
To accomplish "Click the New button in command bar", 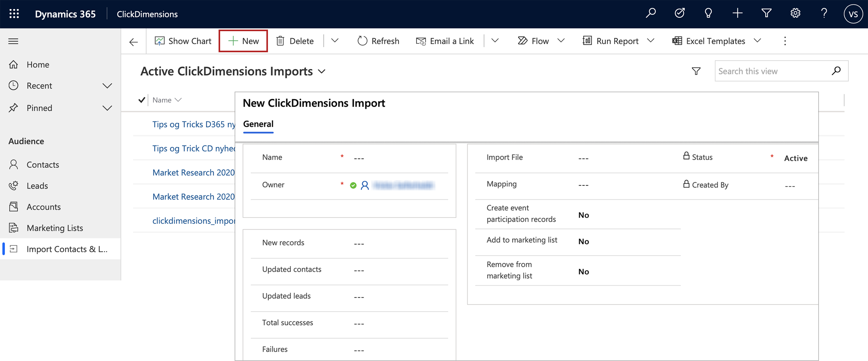I will (243, 41).
